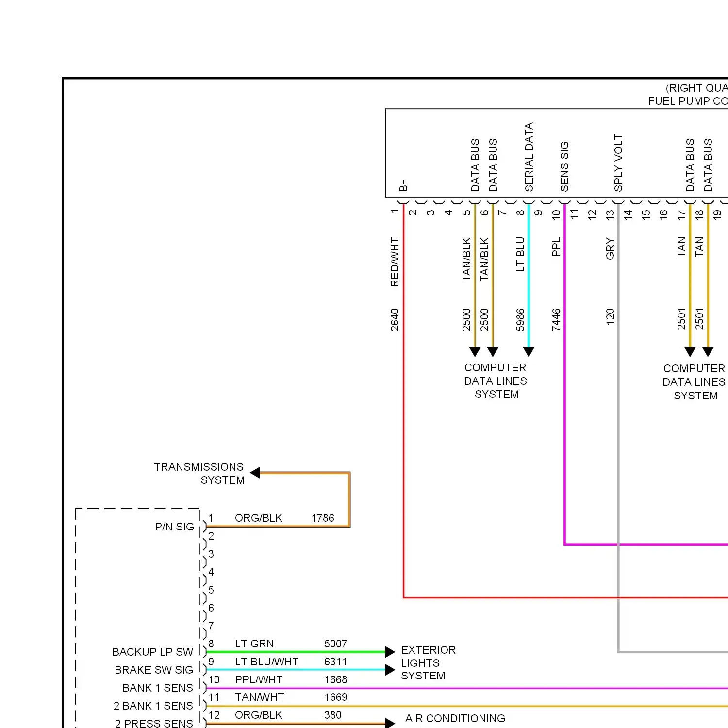Select circuit number 5007
This screenshot has width=728, height=728.
pos(336,644)
